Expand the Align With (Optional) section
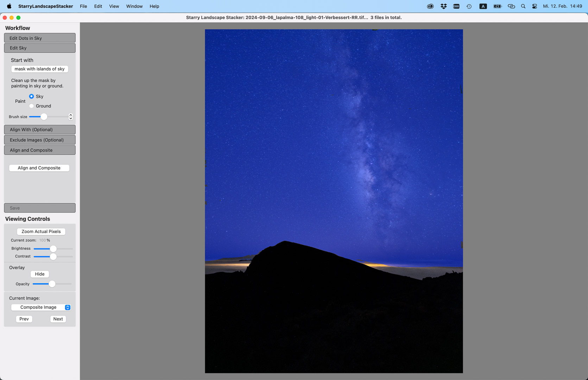The width and height of the screenshot is (588, 380). 40,129
